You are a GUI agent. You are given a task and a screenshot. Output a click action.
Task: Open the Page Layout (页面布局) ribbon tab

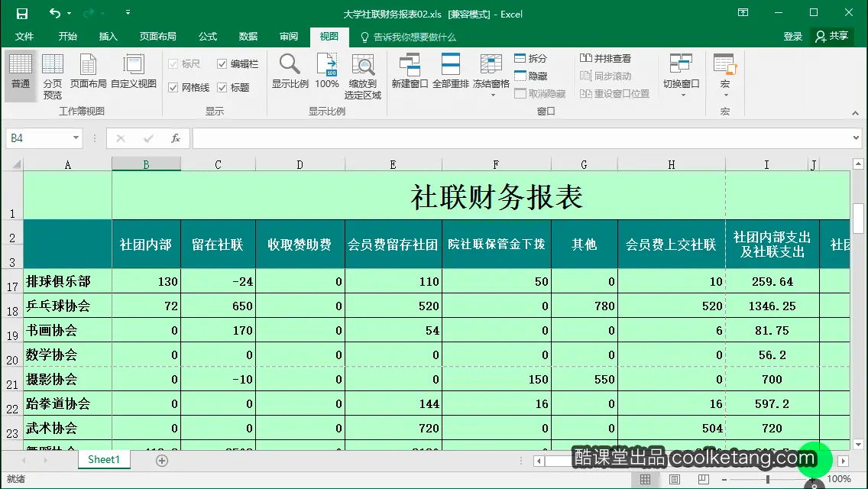pyautogui.click(x=157, y=37)
